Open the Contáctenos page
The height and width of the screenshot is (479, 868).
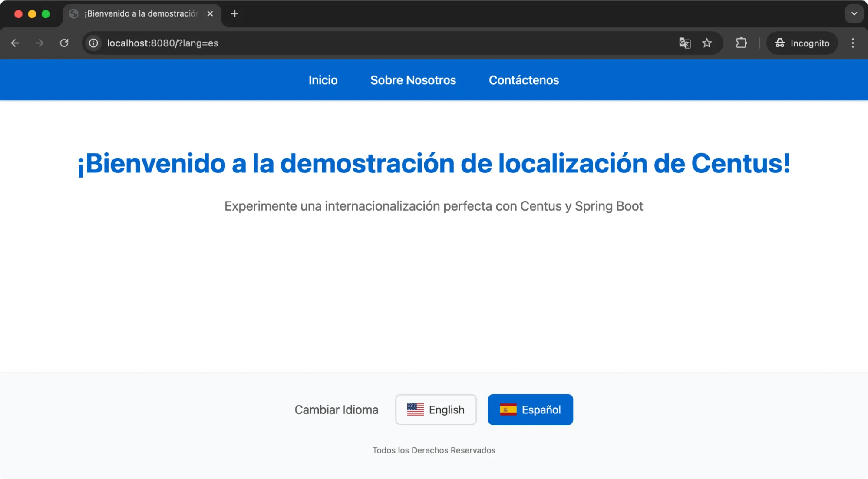pyautogui.click(x=524, y=80)
